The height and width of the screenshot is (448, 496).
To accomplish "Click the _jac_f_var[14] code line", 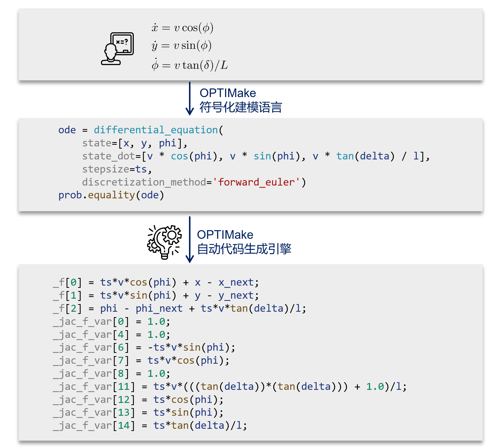I will tap(150, 426).
